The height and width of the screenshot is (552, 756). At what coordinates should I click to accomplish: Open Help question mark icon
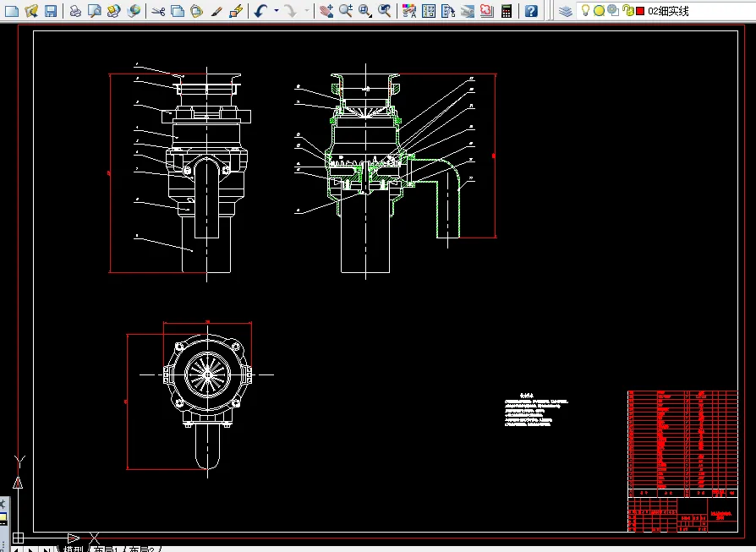[x=531, y=11]
